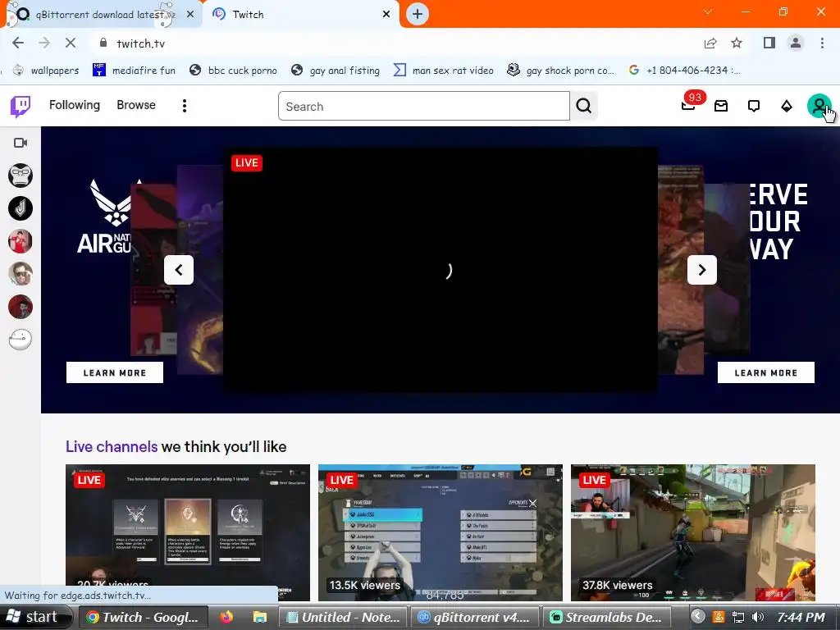
Task: Toggle the browser side panel
Action: coord(769,43)
